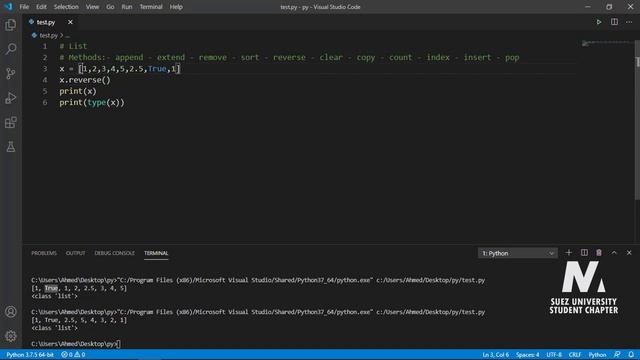640x360 pixels.
Task: Switch to the Problems panel tab
Action: tap(44, 253)
